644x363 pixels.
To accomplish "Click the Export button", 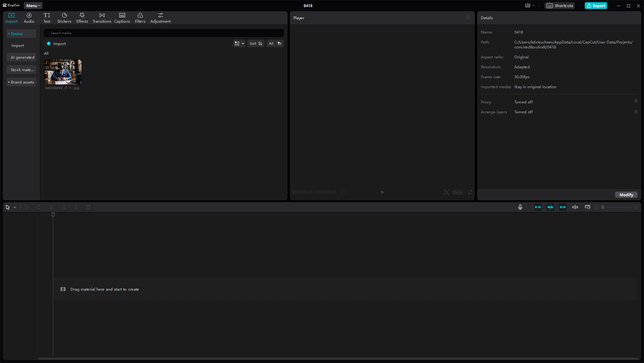I will (x=596, y=6).
